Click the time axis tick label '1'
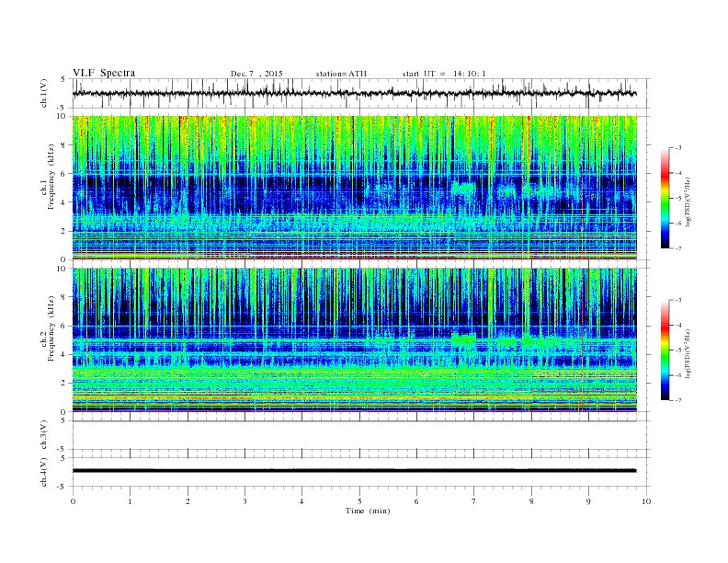 131,501
